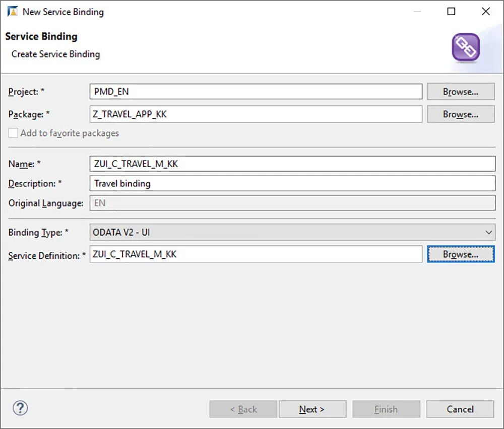Click the Original Language field

pyautogui.click(x=292, y=203)
